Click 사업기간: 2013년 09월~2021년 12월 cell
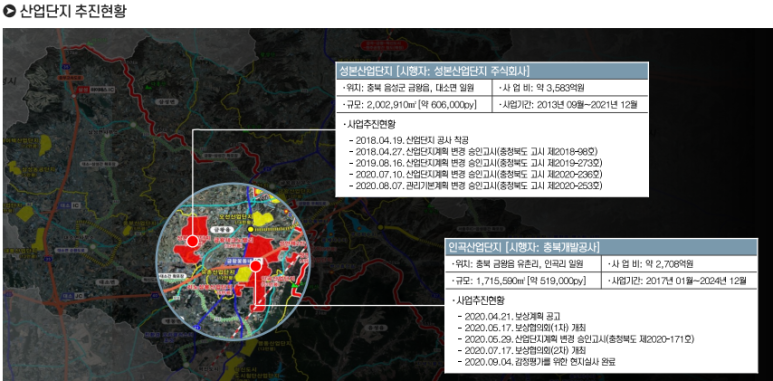Image resolution: width=773 pixels, height=381 pixels. click(x=569, y=104)
